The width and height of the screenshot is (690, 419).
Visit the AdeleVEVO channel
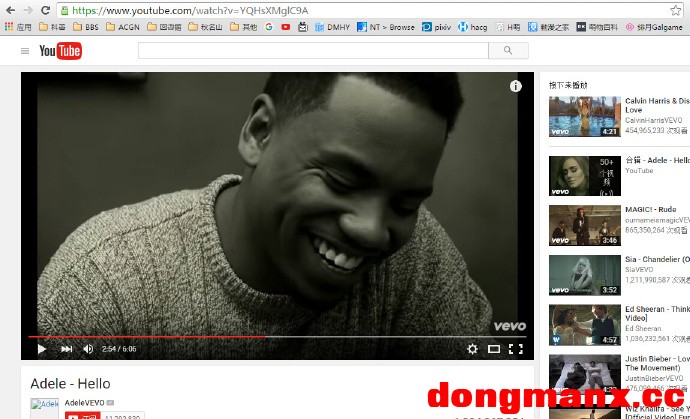(84, 402)
